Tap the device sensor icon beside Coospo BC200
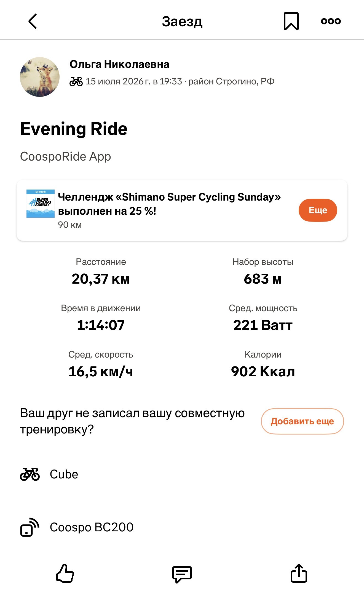 [x=30, y=527]
